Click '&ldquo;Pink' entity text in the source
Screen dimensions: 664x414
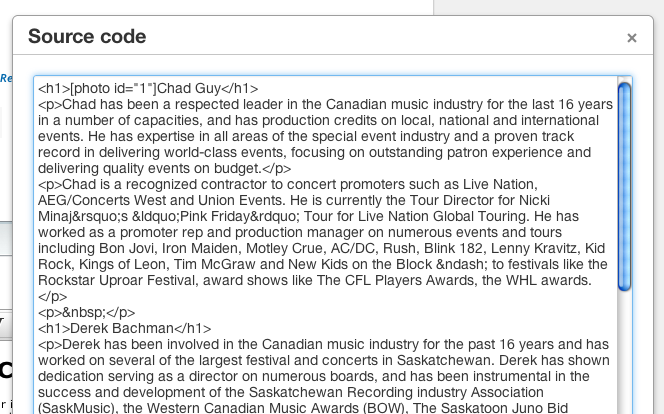(170, 216)
